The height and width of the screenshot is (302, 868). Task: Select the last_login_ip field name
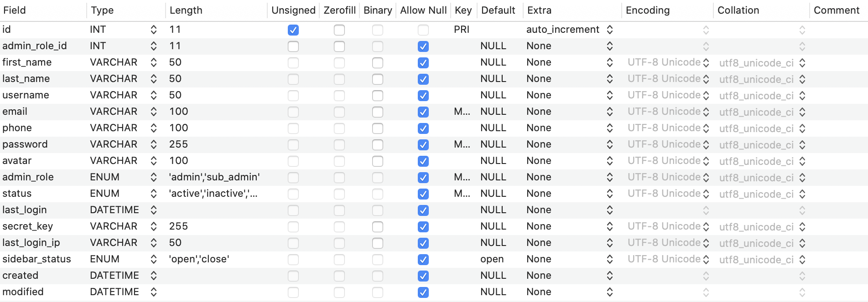point(31,243)
